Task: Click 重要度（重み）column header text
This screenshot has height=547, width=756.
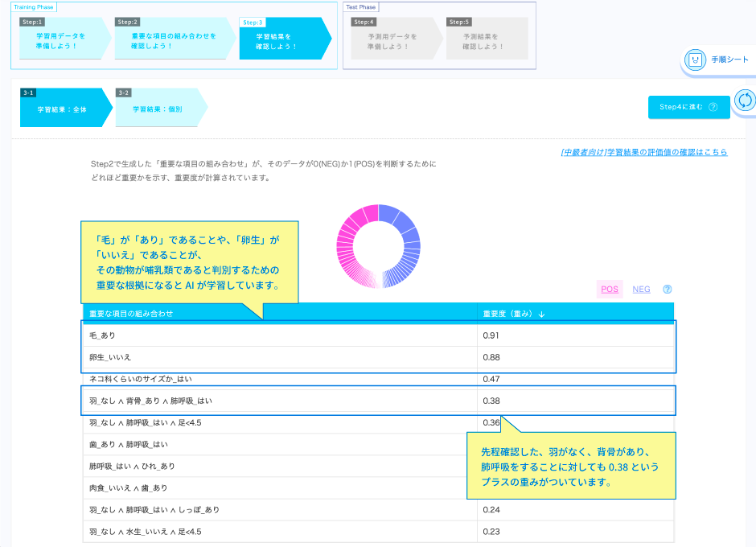Action: click(507, 314)
